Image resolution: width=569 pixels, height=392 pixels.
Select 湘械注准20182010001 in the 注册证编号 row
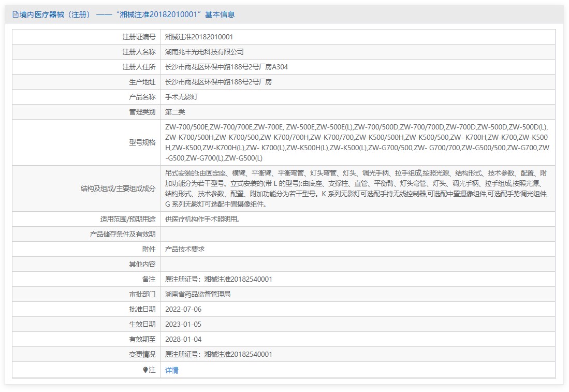click(x=199, y=37)
